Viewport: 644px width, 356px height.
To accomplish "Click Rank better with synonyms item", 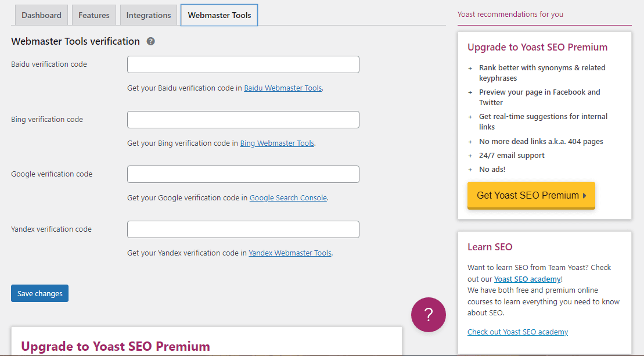I will [542, 73].
